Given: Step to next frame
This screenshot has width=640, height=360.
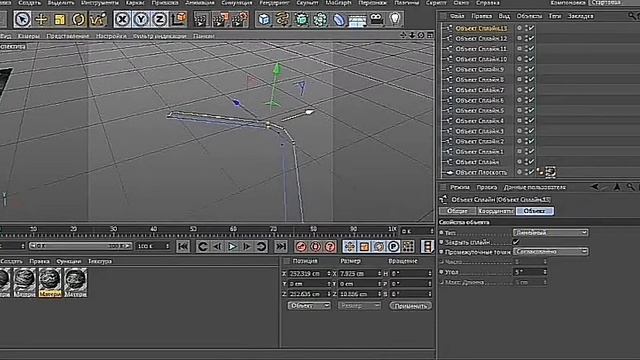Looking at the screenshot, I should click(247, 246).
